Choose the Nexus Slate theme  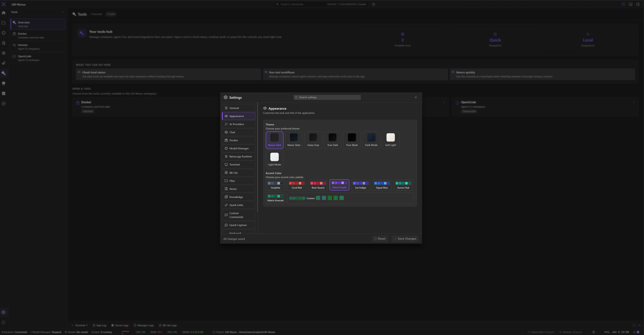click(x=294, y=140)
